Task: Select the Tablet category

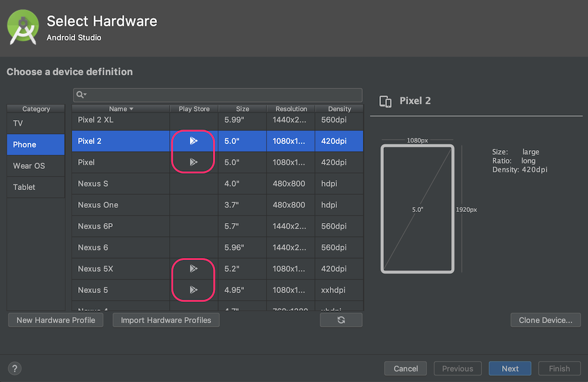Action: click(36, 187)
